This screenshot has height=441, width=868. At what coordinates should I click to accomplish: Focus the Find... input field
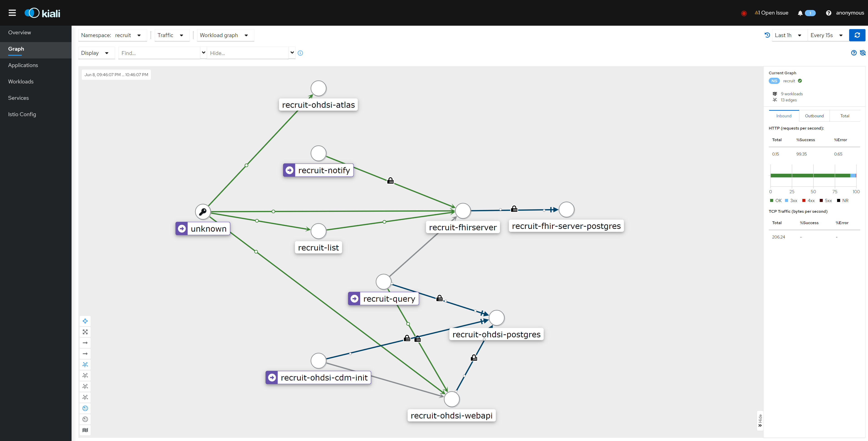tap(159, 53)
